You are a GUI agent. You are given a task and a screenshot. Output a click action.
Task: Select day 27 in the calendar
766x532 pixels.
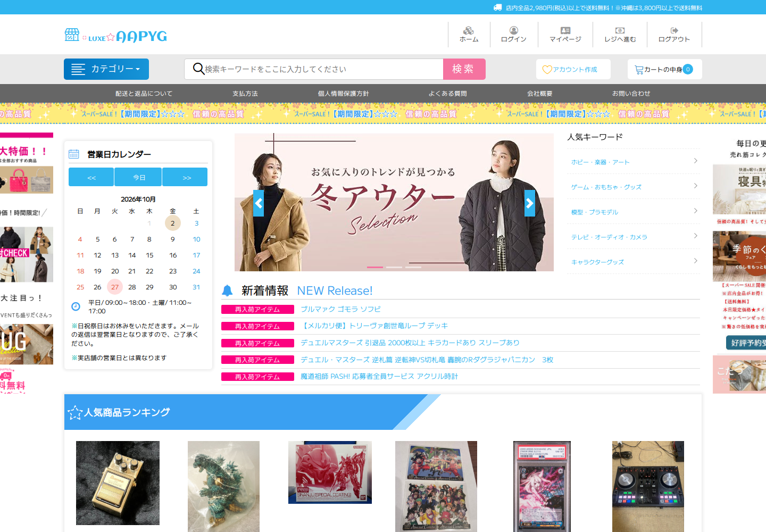115,287
